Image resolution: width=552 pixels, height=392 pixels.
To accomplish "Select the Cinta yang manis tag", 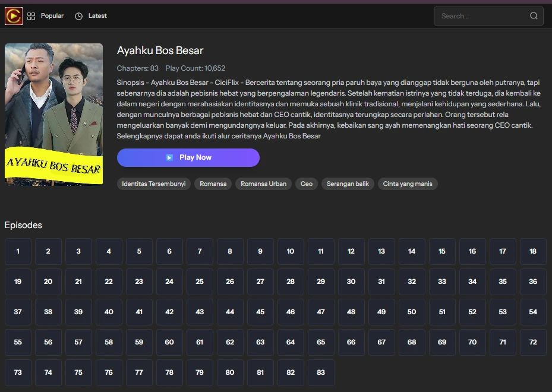I will [x=408, y=184].
